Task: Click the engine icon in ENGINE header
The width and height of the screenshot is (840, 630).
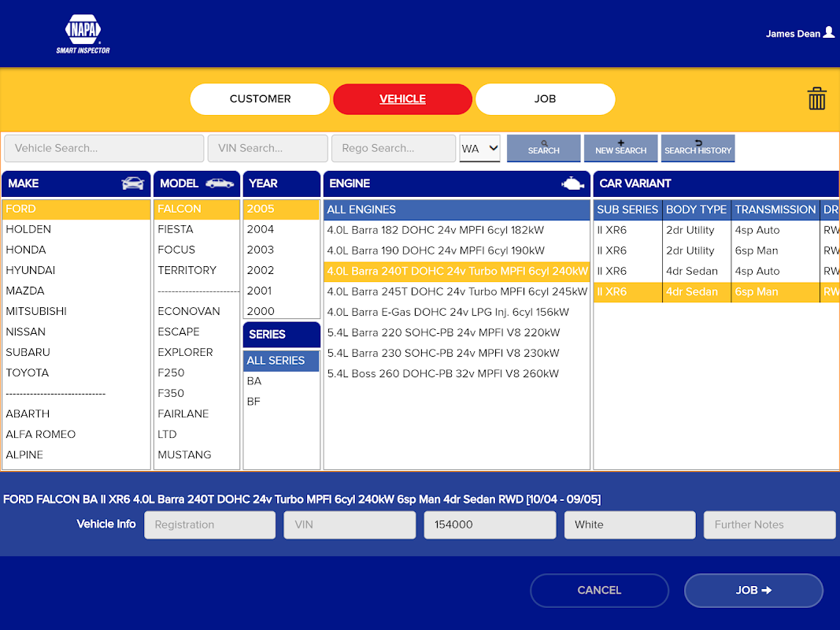Action: pos(572,183)
